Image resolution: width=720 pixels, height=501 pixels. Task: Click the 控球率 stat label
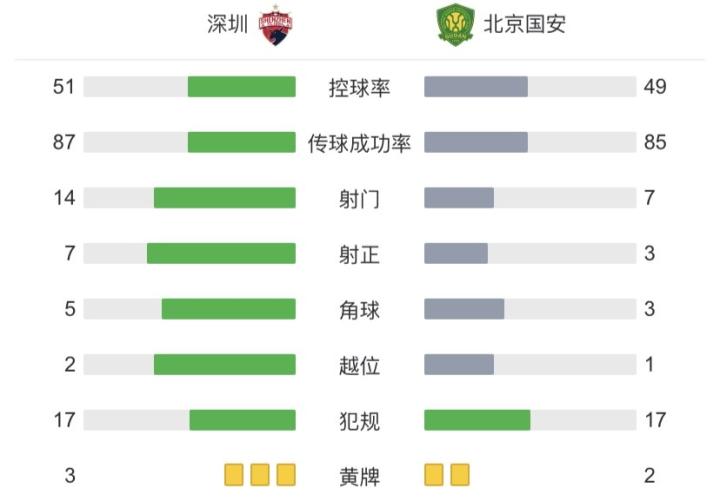click(x=360, y=87)
